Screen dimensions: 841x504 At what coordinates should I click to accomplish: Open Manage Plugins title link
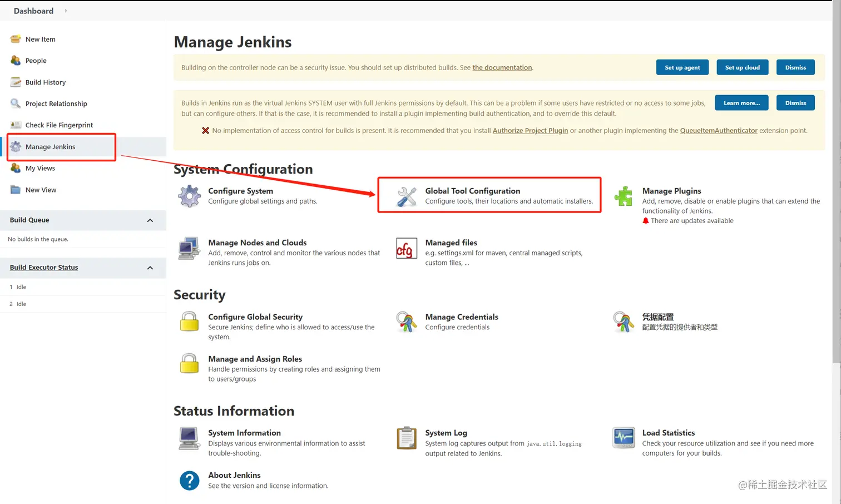[671, 191]
